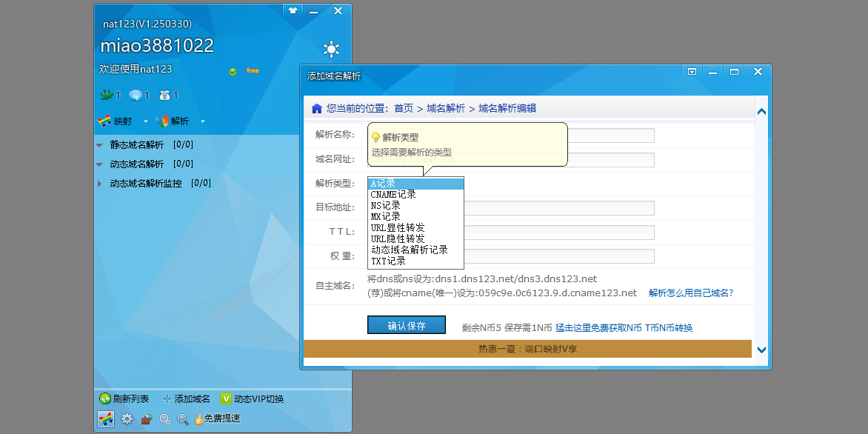Click the lightbulb icon in tooltip
Image resolution: width=868 pixels, height=434 pixels.
(x=376, y=137)
